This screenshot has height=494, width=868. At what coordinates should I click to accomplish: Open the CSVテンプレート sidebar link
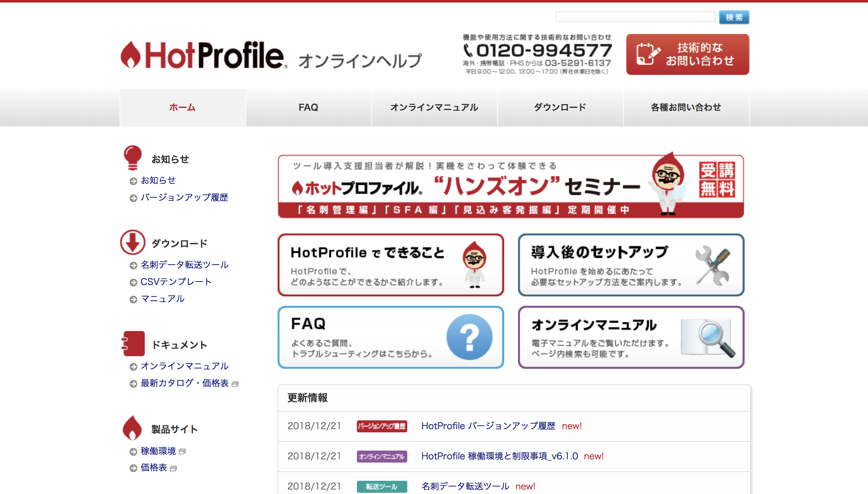click(x=176, y=282)
